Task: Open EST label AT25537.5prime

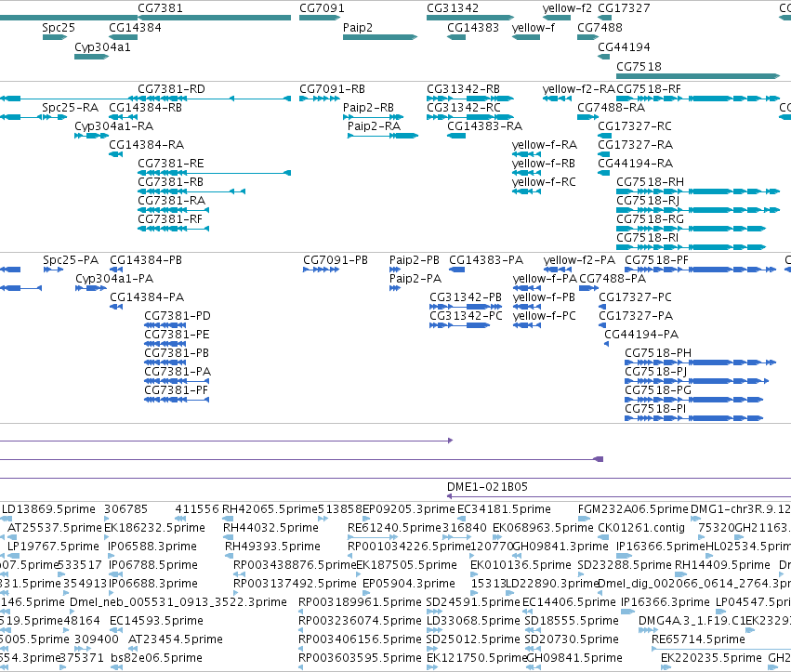Action: click(55, 528)
